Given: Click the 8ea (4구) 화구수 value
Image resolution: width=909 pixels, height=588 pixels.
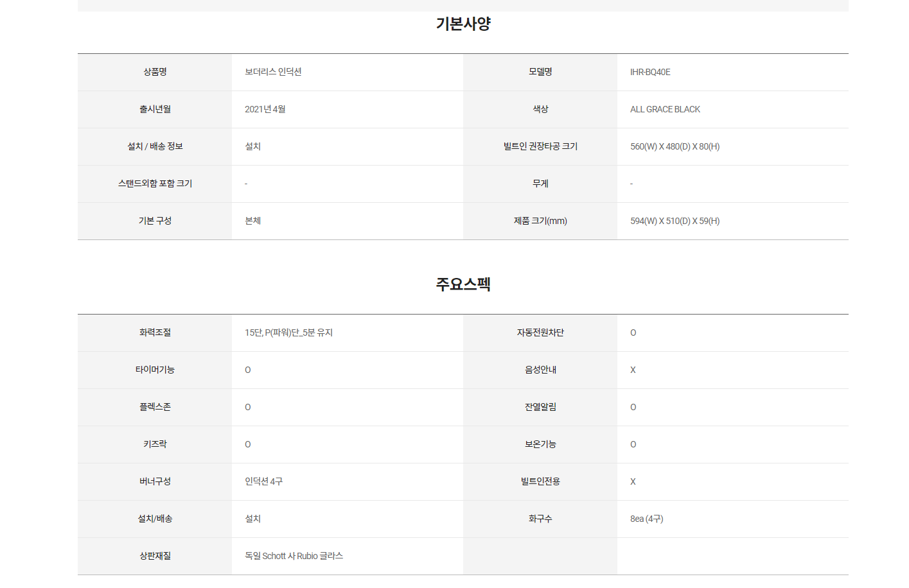Looking at the screenshot, I should coord(646,519).
